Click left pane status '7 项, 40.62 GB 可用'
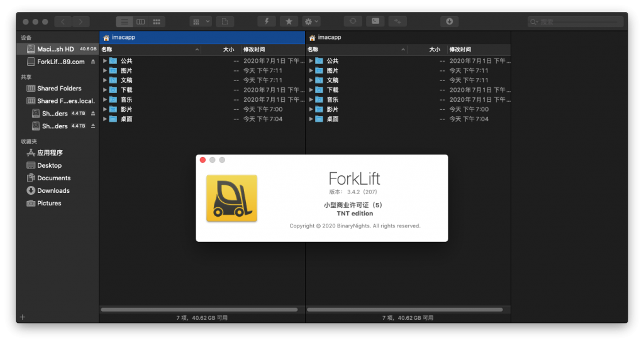The width and height of the screenshot is (644, 343). (x=202, y=318)
